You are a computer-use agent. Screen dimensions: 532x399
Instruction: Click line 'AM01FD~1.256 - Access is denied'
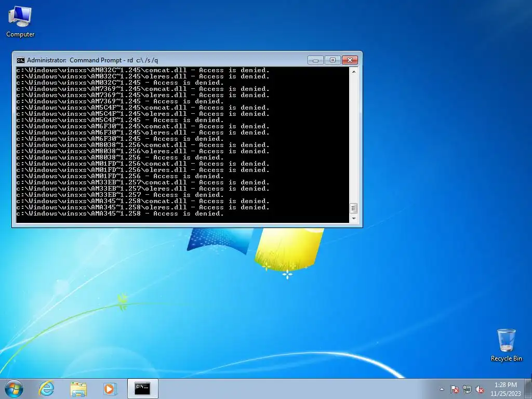[x=120, y=176]
